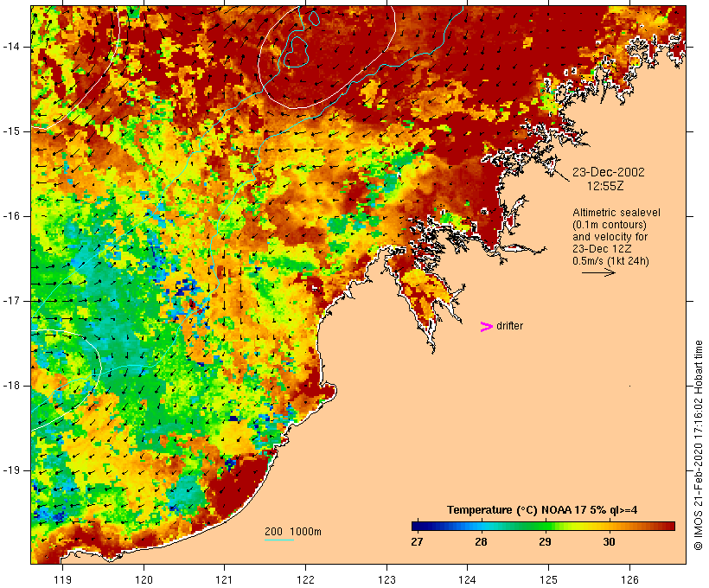The width and height of the screenshot is (709, 588).
Task: Click latitude axis label -14
Action: pyautogui.click(x=11, y=47)
